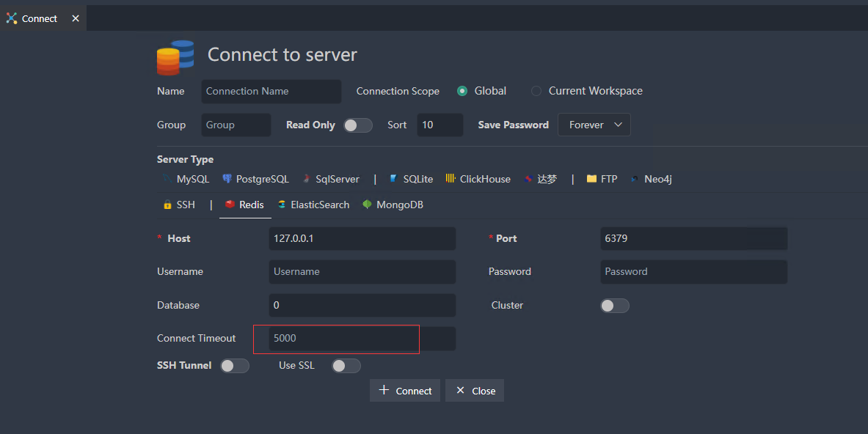The width and height of the screenshot is (868, 434).
Task: Toggle the Use SSL switch
Action: tap(346, 365)
